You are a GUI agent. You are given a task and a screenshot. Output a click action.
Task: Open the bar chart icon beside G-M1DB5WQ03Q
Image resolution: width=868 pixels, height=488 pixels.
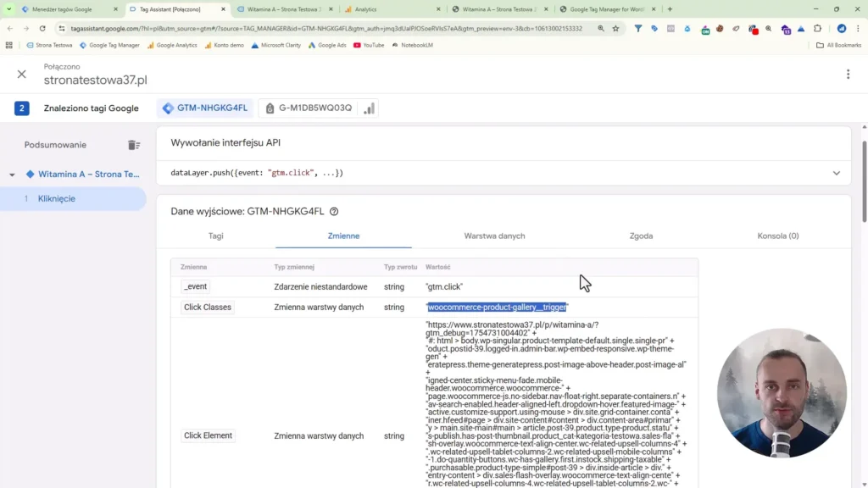coord(370,108)
